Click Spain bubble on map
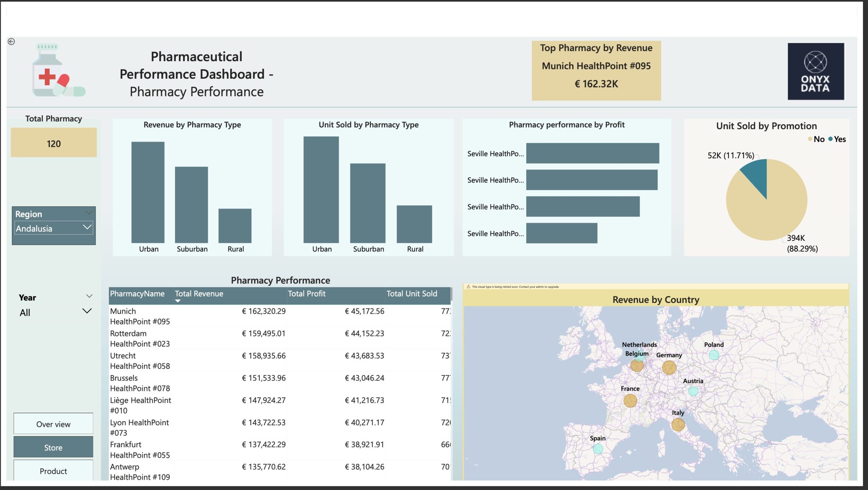The image size is (868, 490). 598,449
